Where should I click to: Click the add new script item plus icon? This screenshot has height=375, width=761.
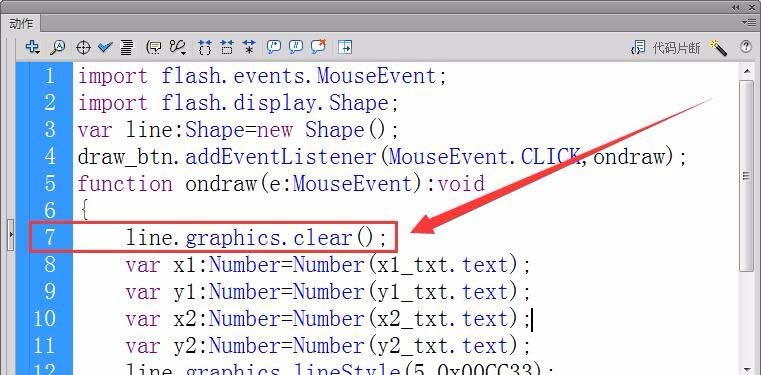point(33,47)
